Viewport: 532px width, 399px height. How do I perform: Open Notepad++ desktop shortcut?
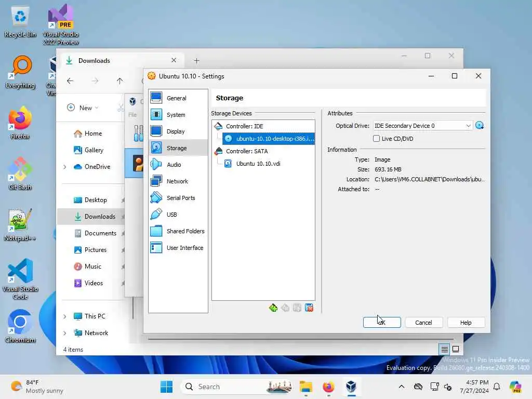20,225
